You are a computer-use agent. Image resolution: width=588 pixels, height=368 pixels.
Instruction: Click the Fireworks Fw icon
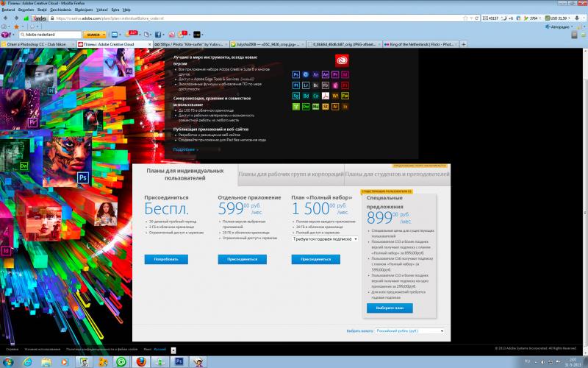[x=345, y=96]
